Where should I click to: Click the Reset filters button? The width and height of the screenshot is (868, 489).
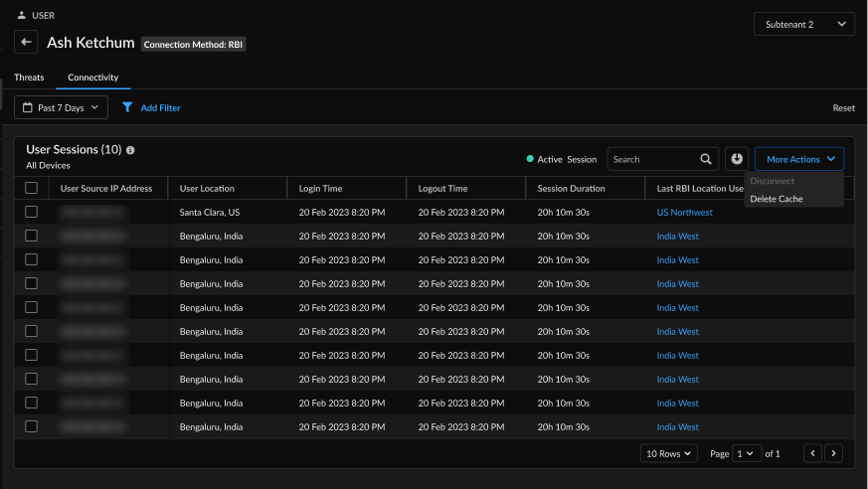pos(843,107)
